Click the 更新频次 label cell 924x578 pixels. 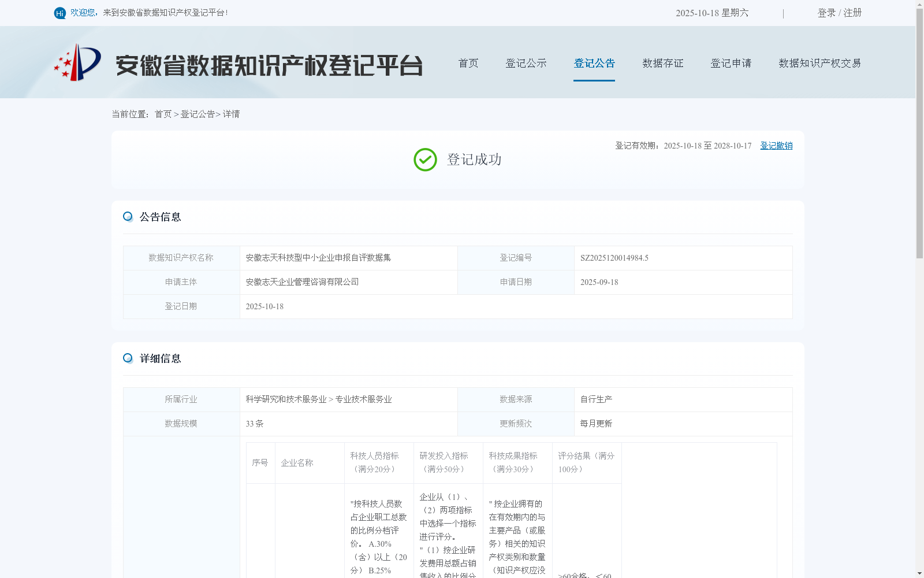pos(516,424)
